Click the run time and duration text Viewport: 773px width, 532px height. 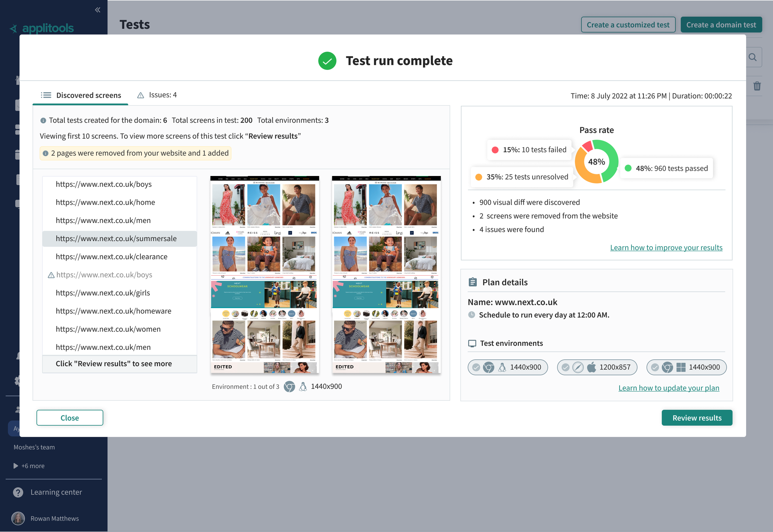pyautogui.click(x=651, y=96)
